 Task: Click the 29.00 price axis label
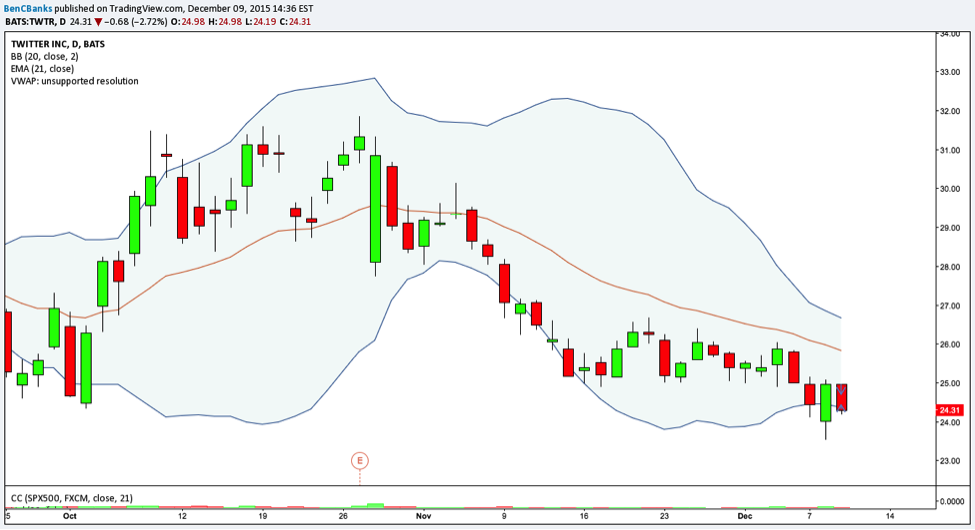coord(950,228)
